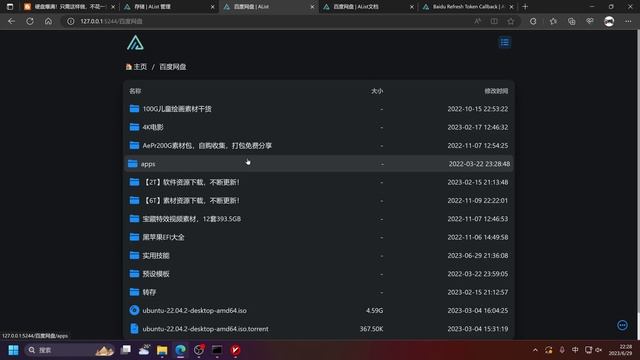Click Microsoft Edge icon in taskbar
Screen dimensions: 640x360
180,350
